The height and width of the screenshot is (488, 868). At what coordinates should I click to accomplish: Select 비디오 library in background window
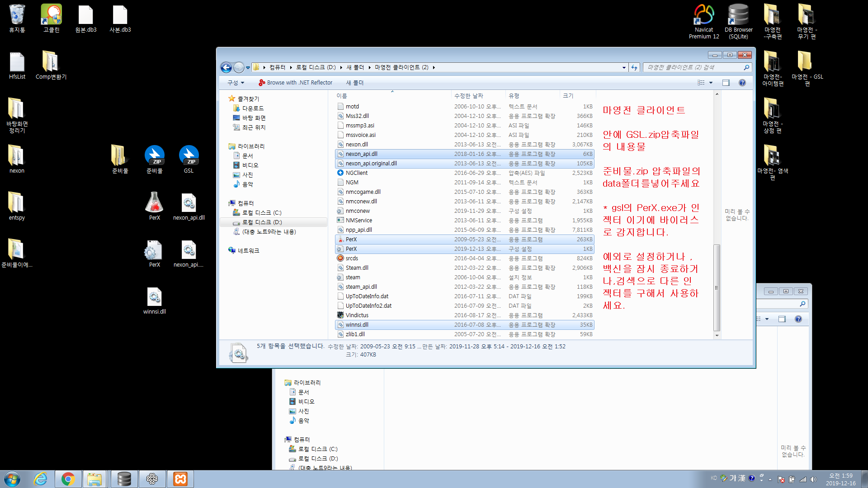pyautogui.click(x=302, y=402)
